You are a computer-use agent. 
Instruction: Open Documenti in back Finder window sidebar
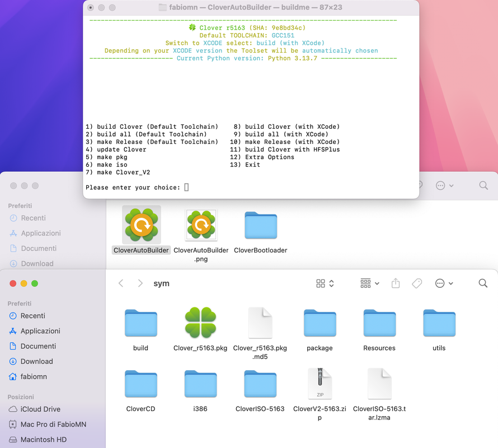(34, 249)
